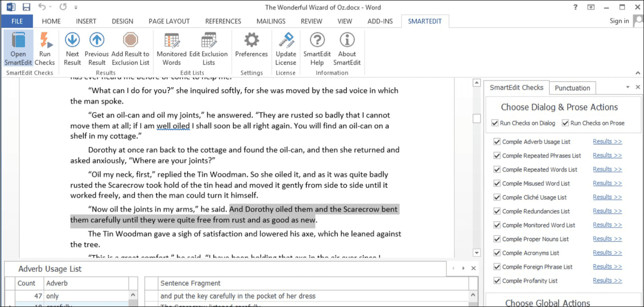
Task: Uncheck Compile Profanity List
Action: [497, 281]
